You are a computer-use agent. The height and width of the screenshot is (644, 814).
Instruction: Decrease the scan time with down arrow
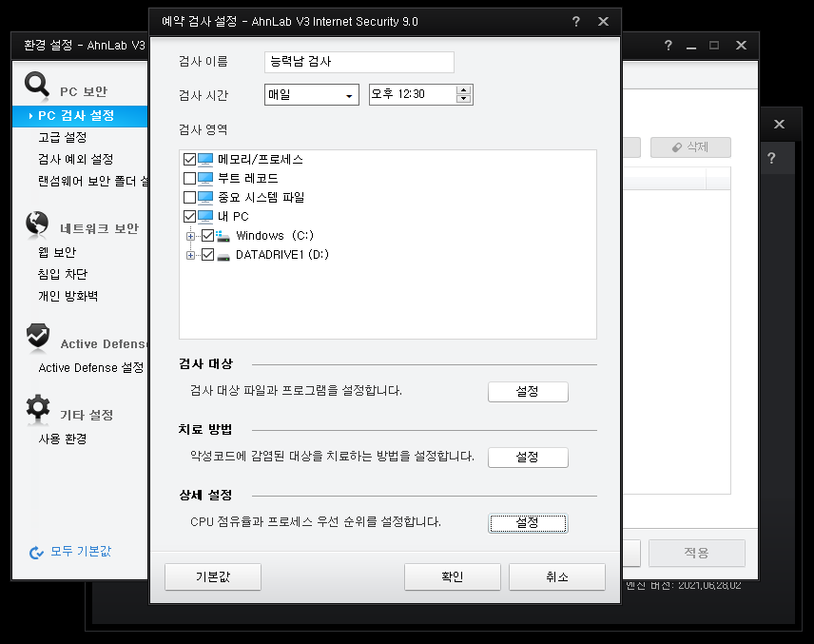tap(463, 99)
